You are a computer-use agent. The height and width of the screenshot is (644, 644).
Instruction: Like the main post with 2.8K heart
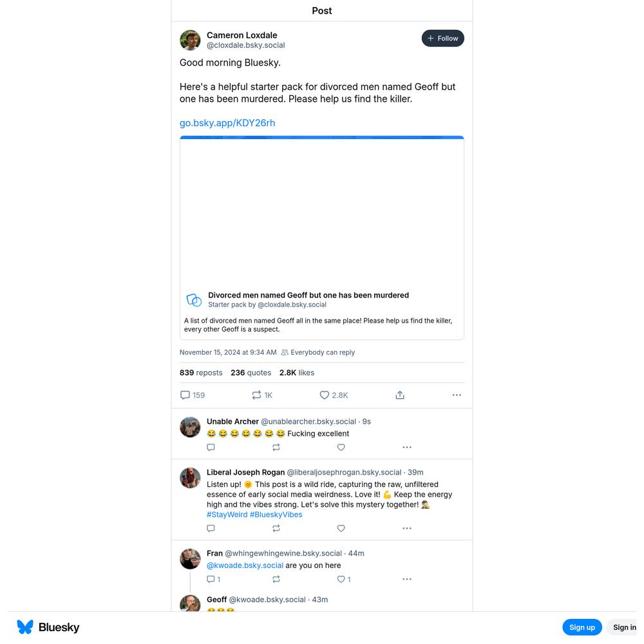tap(334, 395)
